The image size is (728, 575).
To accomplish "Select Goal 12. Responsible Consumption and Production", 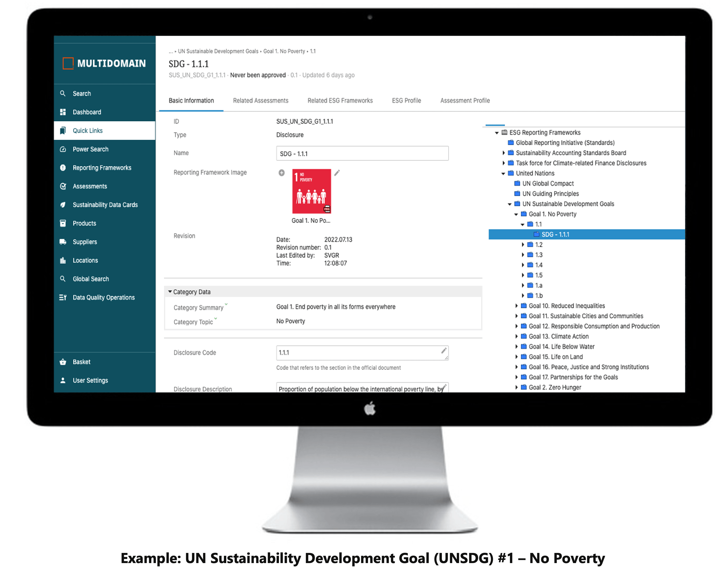I will point(594,326).
